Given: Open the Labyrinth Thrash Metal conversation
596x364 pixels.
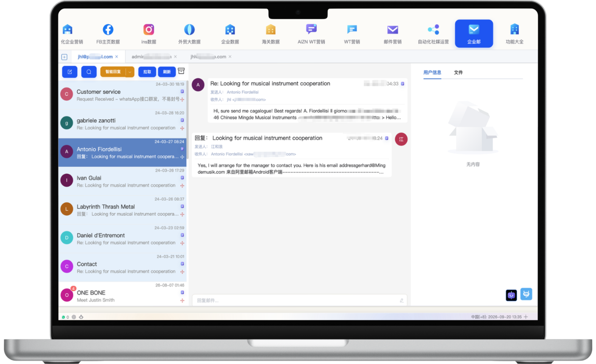Looking at the screenshot, I should click(123, 210).
